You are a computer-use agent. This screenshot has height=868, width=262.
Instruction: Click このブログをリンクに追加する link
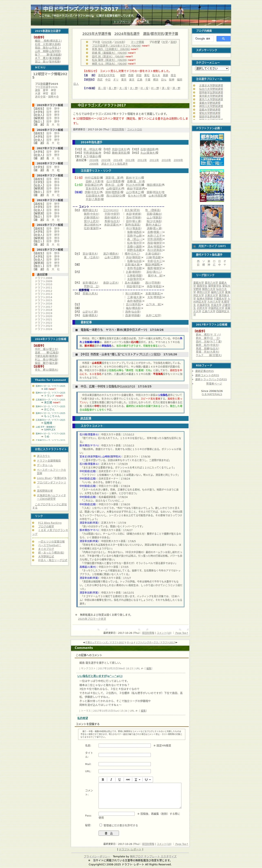coord(49,506)
